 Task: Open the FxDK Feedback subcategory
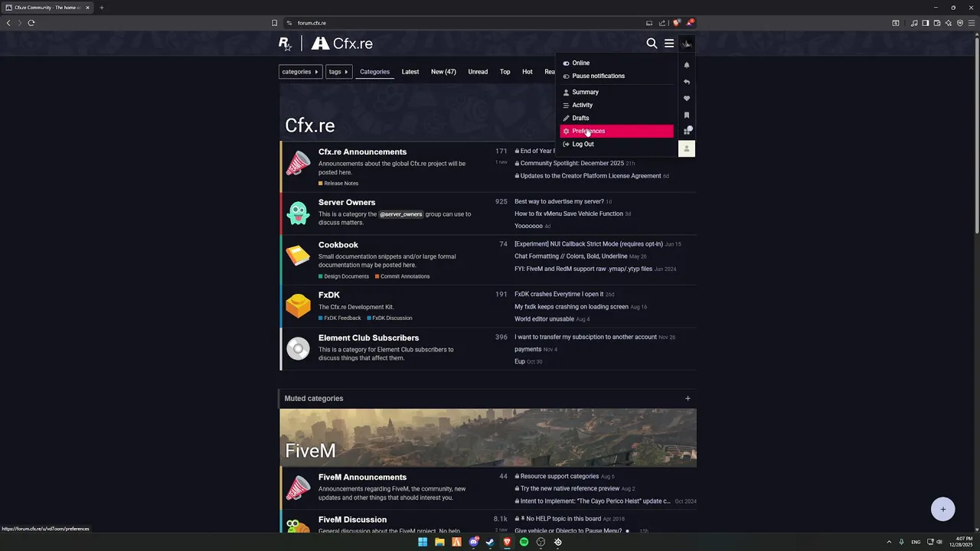340,318
